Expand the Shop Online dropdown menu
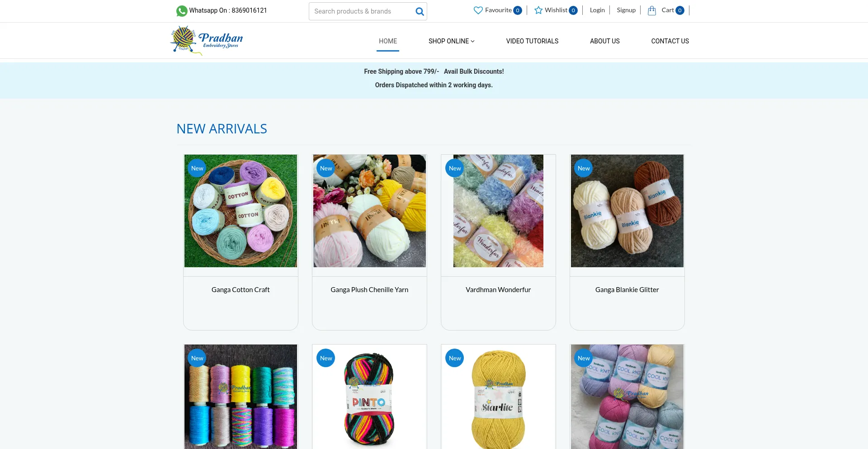Screen dimensions: 868x449 click(451, 41)
